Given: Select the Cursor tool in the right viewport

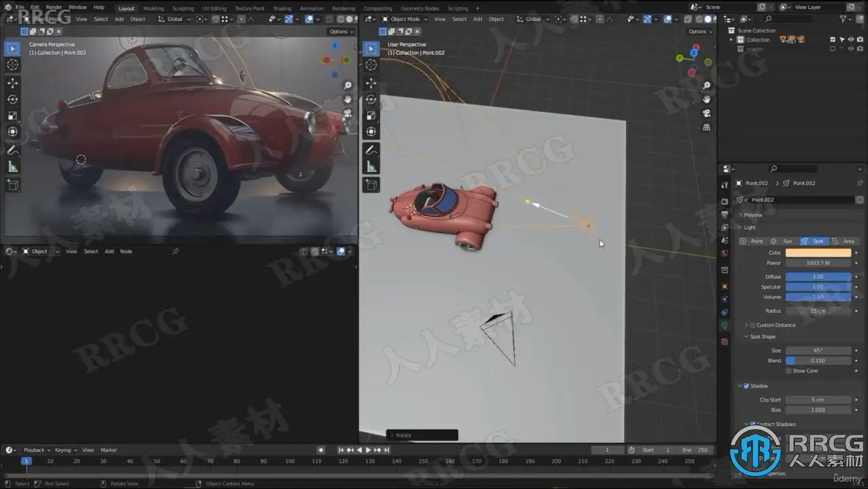Looking at the screenshot, I should (371, 65).
